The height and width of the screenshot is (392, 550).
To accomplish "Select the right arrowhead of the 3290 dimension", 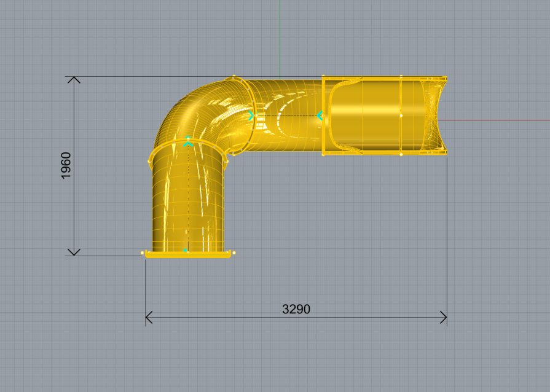I will tap(443, 318).
